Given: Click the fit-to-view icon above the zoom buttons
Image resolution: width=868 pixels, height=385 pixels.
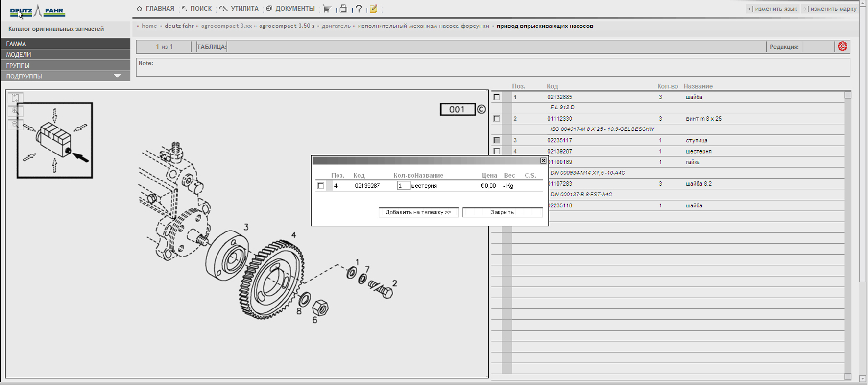Looking at the screenshot, I should 15,98.
